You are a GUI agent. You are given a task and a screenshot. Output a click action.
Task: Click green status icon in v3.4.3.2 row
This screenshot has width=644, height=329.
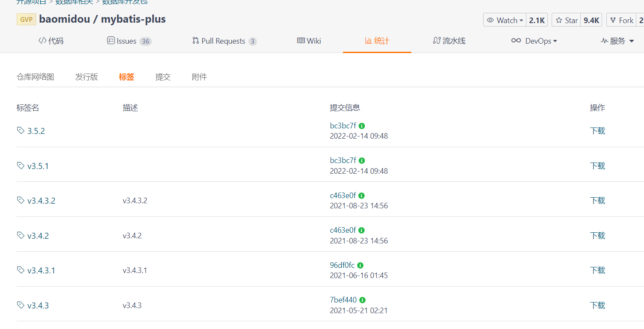[x=361, y=196]
